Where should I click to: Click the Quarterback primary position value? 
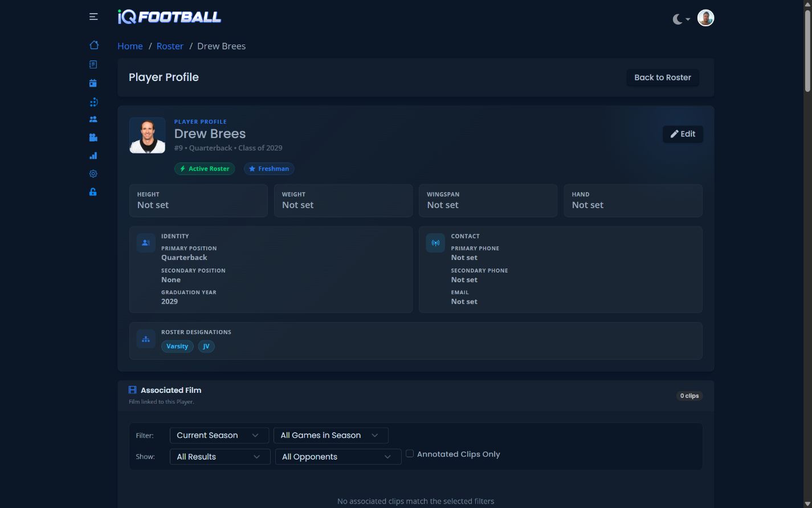(184, 258)
